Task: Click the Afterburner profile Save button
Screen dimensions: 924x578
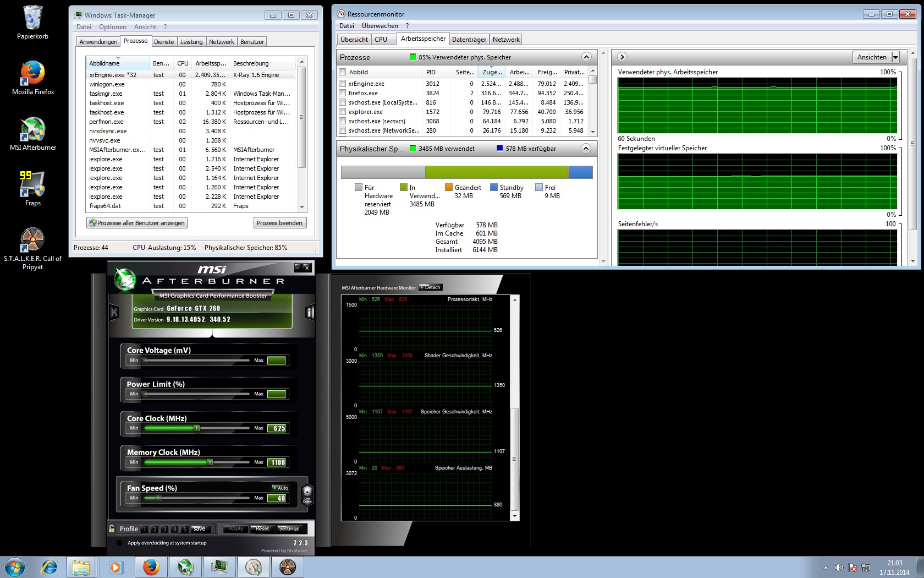Action: click(199, 529)
